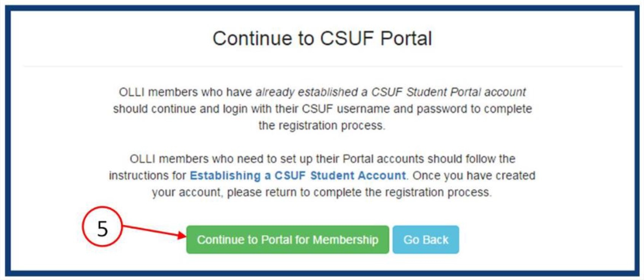Click the horizontal divider below the heading

coord(322,64)
